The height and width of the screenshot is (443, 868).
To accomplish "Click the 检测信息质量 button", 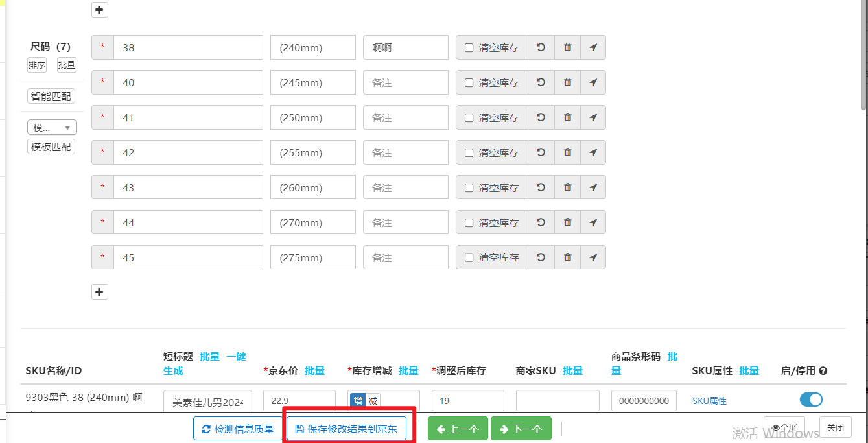I will click(237, 429).
